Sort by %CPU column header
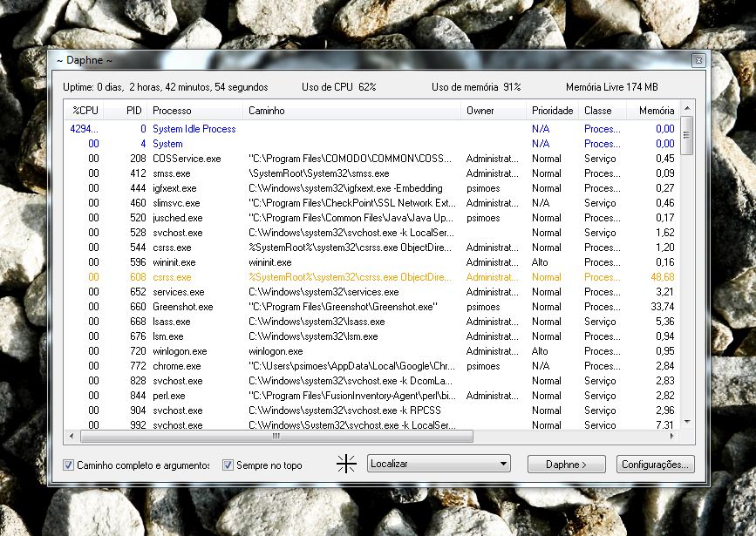This screenshot has width=756, height=536. tap(85, 111)
